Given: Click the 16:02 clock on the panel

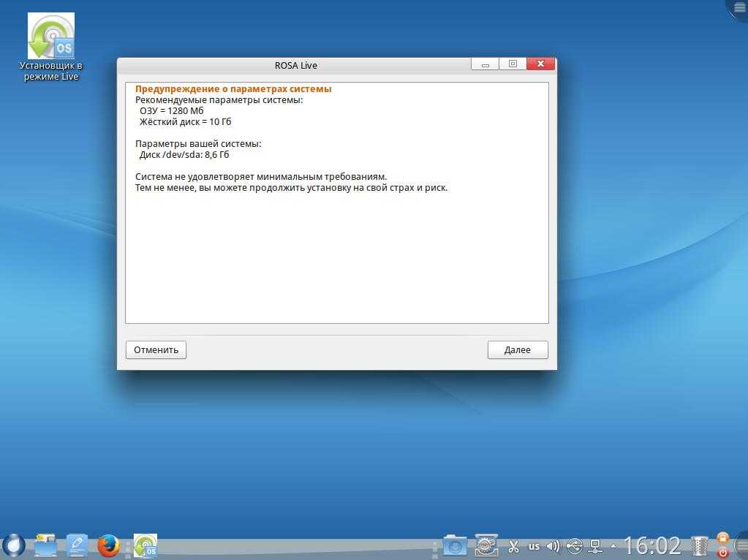Looking at the screenshot, I should (653, 545).
